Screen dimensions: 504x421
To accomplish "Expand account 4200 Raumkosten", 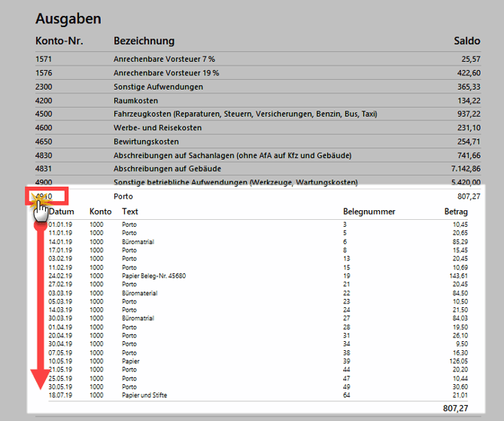I will (44, 100).
